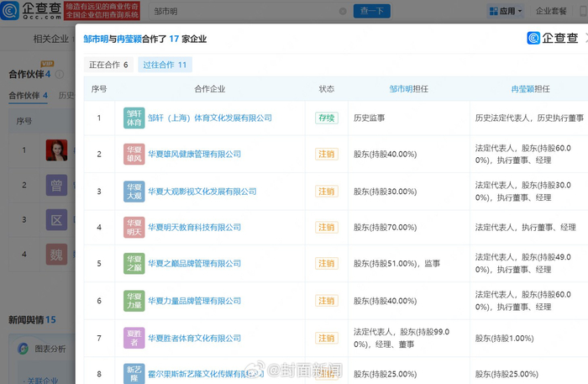Click the 华夏雄风 company logo icon
Image resolution: width=588 pixels, height=384 pixels.
[134, 154]
